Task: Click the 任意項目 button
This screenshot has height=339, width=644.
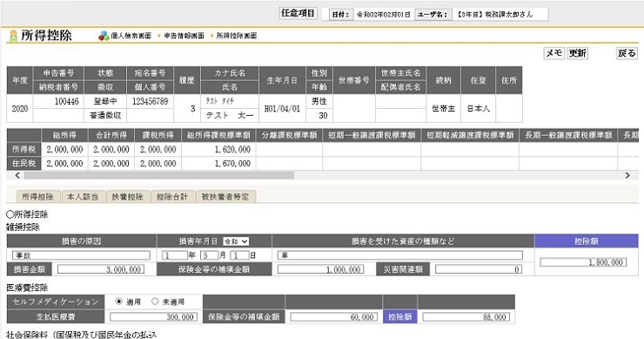Action: coord(299,13)
